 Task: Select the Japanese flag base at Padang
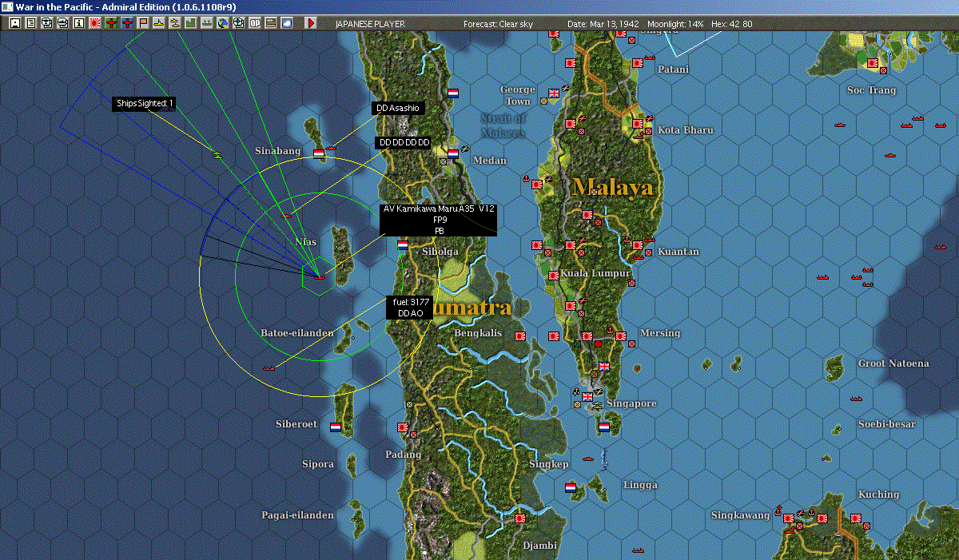(403, 428)
